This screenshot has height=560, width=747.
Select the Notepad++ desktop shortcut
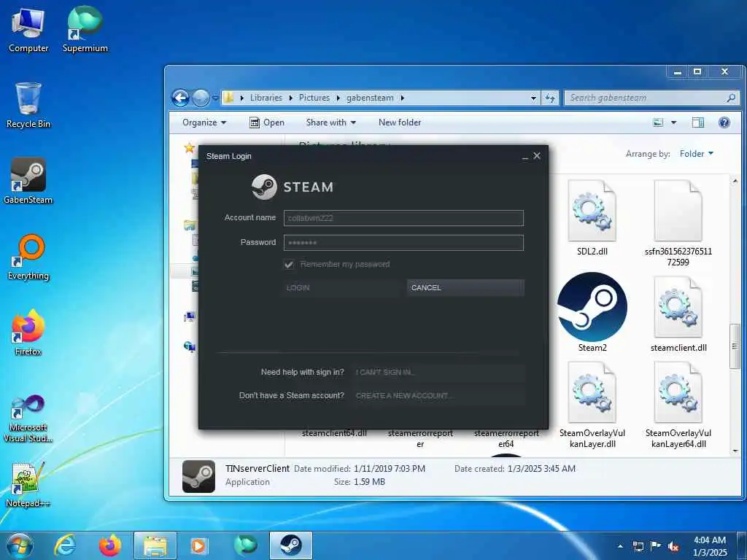click(x=28, y=485)
